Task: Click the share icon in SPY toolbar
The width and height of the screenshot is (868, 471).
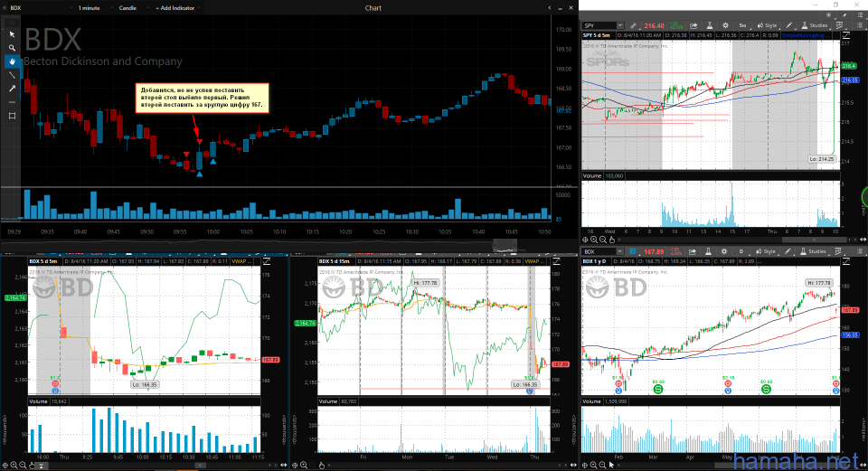Action: [693, 25]
